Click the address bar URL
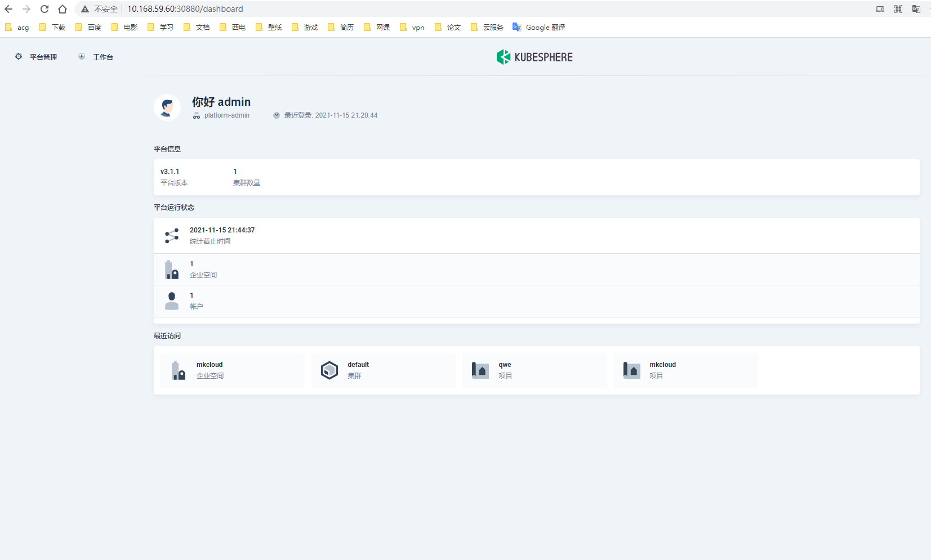This screenshot has width=931, height=560. (x=185, y=9)
